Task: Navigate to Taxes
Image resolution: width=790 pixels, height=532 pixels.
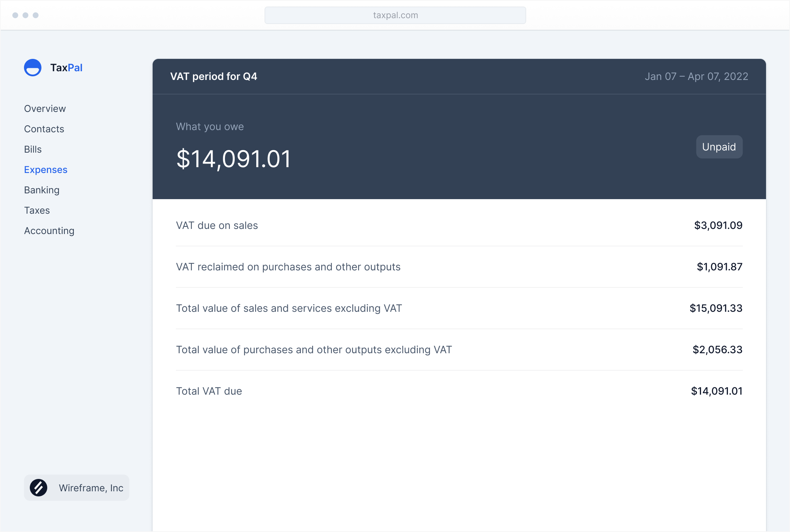Action: tap(37, 210)
